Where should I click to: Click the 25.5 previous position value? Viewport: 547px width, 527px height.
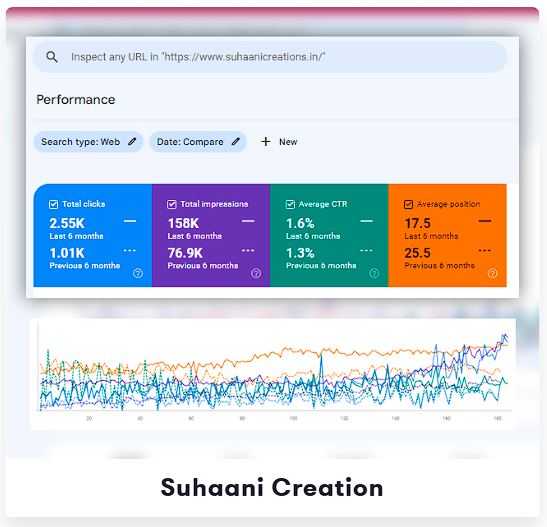pos(418,253)
